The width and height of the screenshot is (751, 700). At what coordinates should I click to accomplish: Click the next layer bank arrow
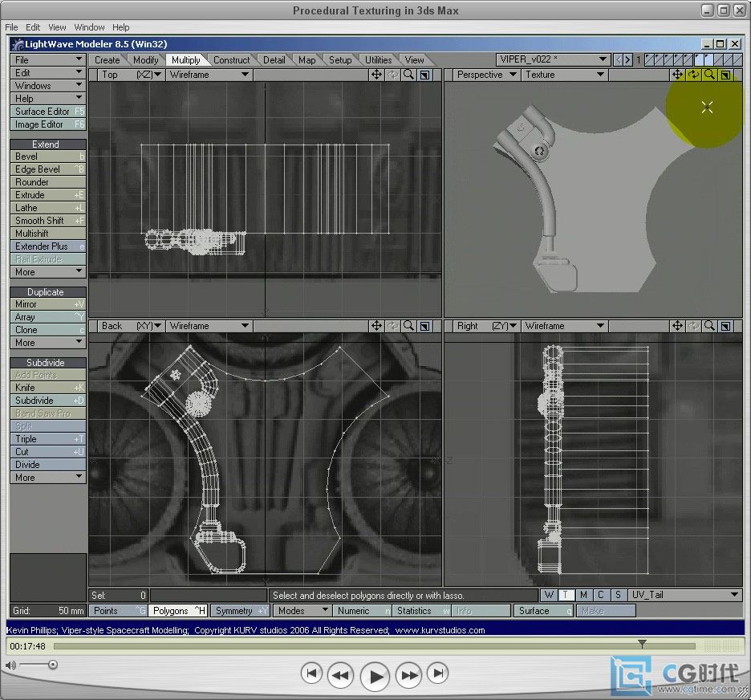click(627, 60)
